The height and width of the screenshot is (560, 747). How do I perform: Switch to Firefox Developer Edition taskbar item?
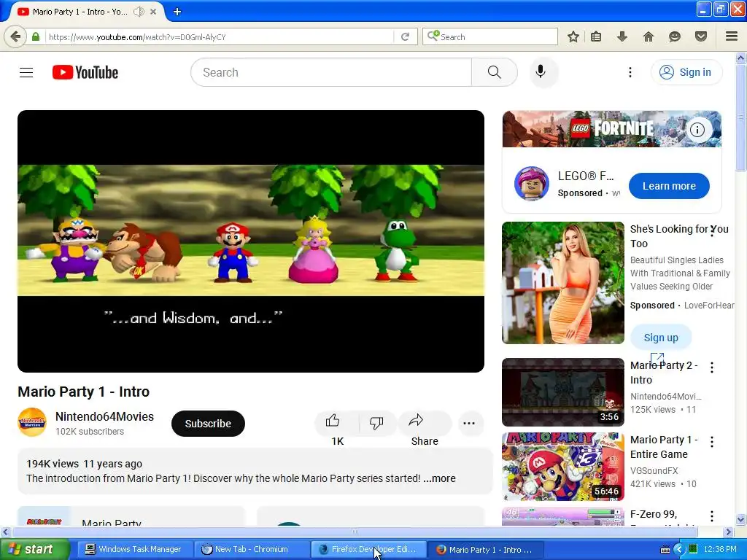pos(368,549)
